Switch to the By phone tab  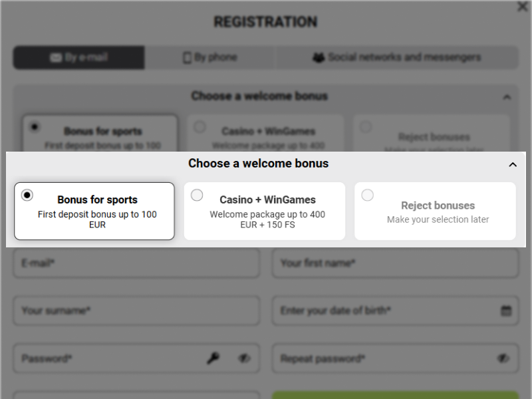tap(209, 58)
